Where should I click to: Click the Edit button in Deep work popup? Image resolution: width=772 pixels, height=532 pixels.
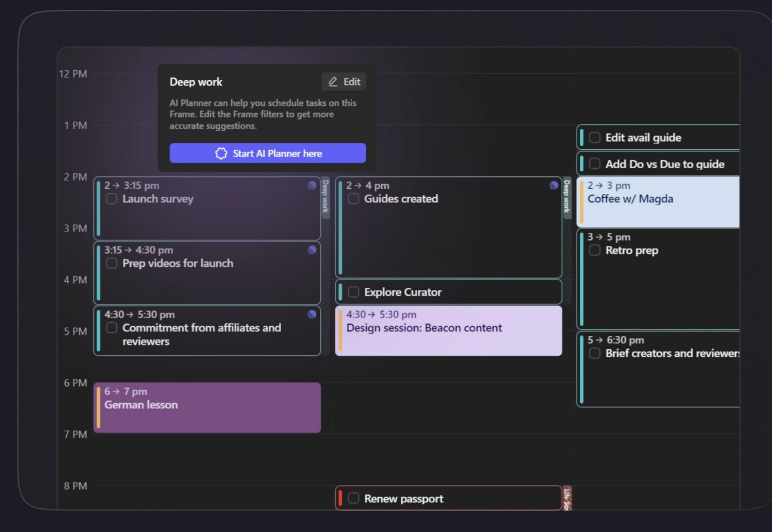(x=344, y=82)
